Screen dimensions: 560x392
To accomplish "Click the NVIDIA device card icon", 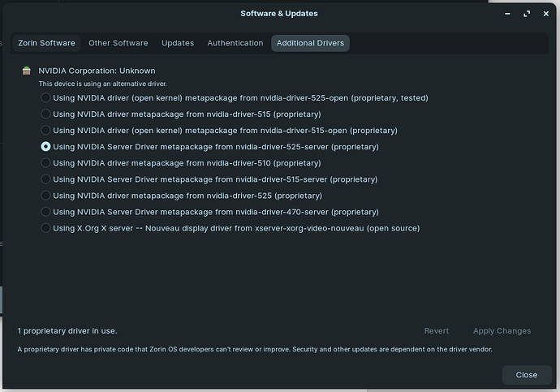I will point(27,71).
